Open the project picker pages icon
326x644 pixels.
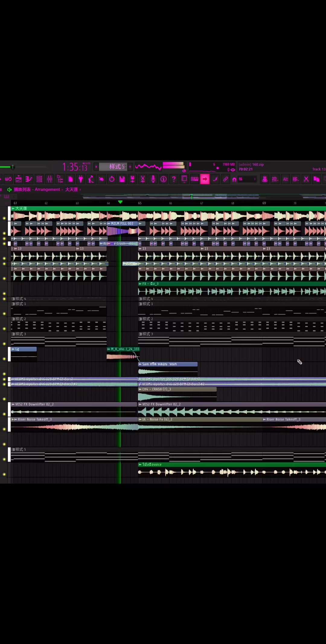pyautogui.click(x=70, y=179)
